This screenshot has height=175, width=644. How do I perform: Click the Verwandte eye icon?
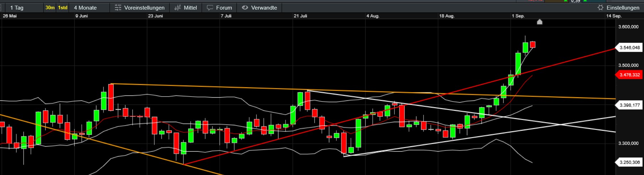point(245,7)
